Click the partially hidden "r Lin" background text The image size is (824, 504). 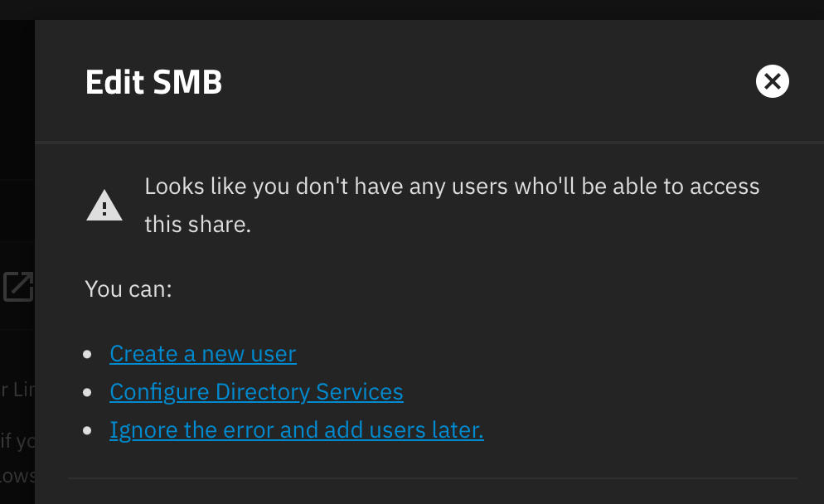[18, 390]
